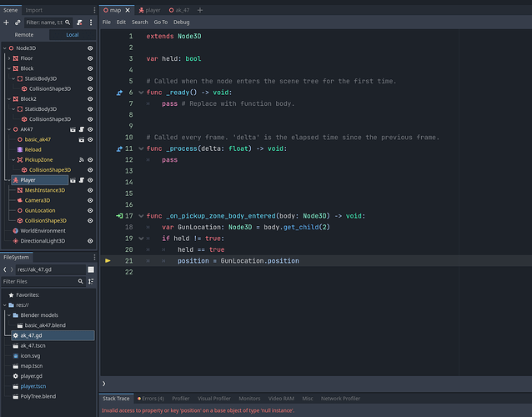This screenshot has width=532, height=417.
Task: Open basic_ak47 instanced scene icon
Action: [x=82, y=139]
